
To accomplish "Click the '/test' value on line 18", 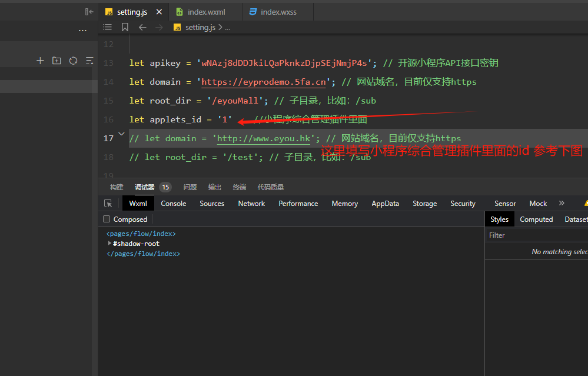I will (240, 157).
